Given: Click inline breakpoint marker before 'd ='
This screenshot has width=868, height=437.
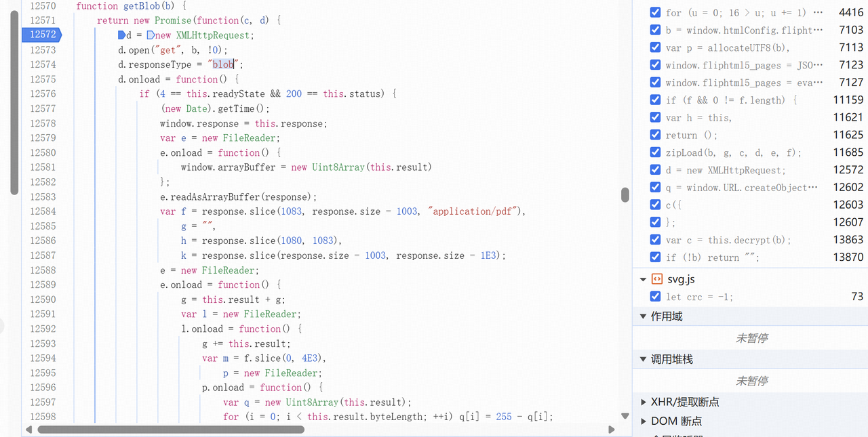Looking at the screenshot, I should click(x=121, y=35).
